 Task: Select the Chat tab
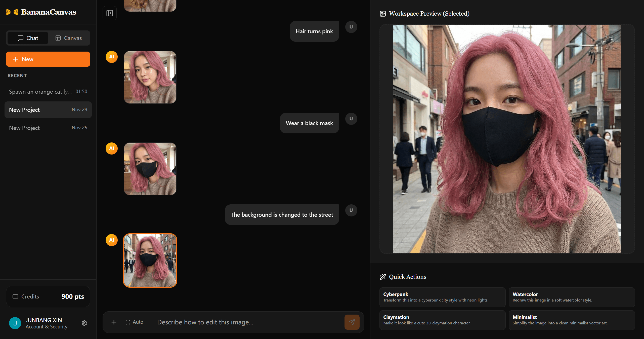pyautogui.click(x=28, y=38)
